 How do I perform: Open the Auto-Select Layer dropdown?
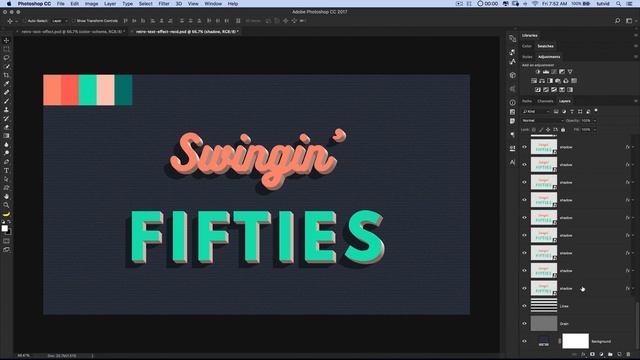[60, 21]
